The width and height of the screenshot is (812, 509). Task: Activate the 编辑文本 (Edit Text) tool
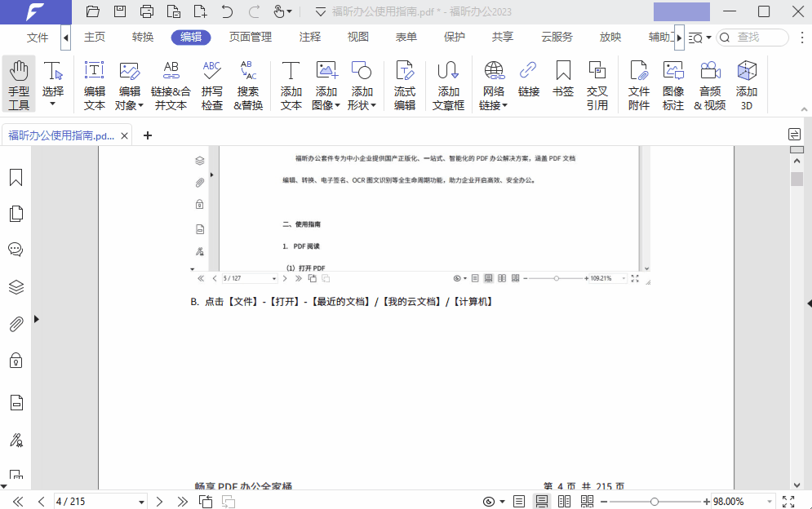click(93, 84)
